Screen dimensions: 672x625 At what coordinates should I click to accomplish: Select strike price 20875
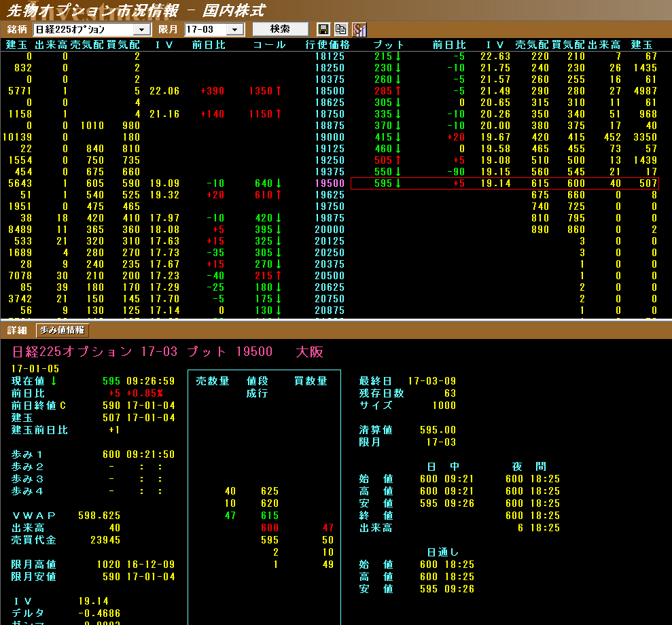(x=330, y=310)
